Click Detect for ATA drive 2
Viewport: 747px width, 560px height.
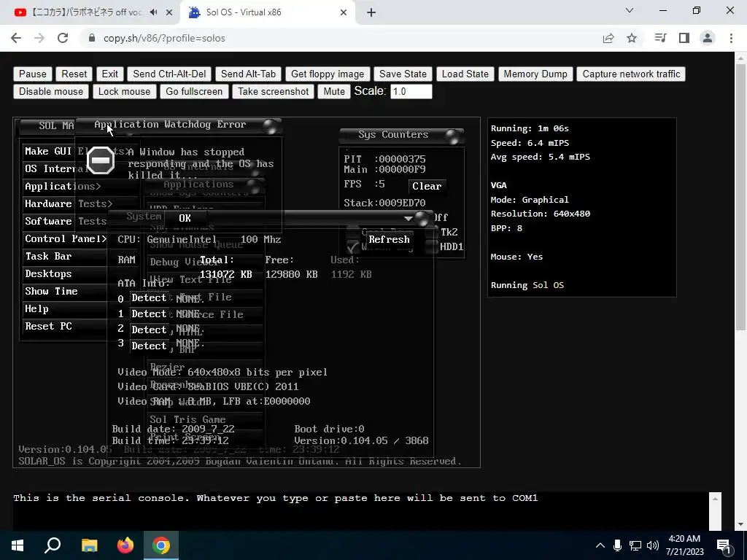pos(149,330)
